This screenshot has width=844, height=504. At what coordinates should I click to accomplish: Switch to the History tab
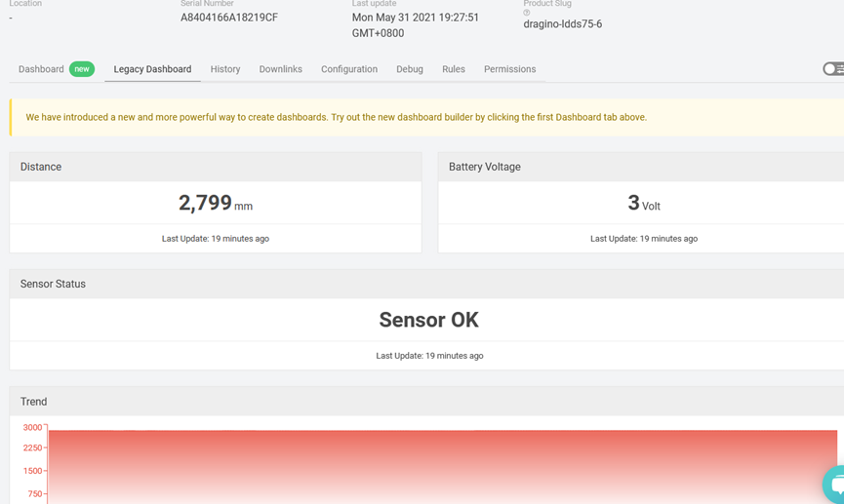click(x=225, y=69)
